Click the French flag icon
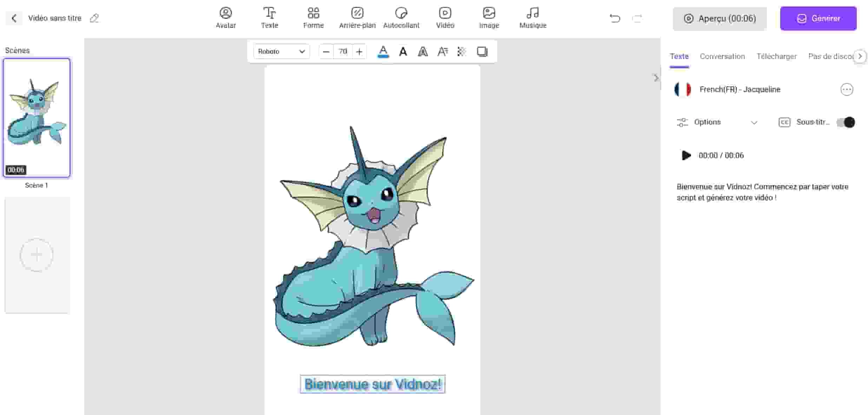Viewport: 868px width, 415px height. click(x=683, y=89)
